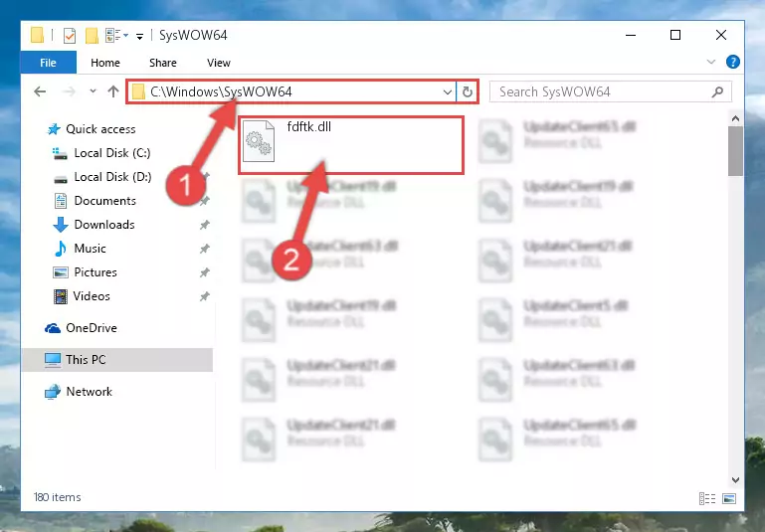Switch to Details view in status bar

click(x=707, y=498)
